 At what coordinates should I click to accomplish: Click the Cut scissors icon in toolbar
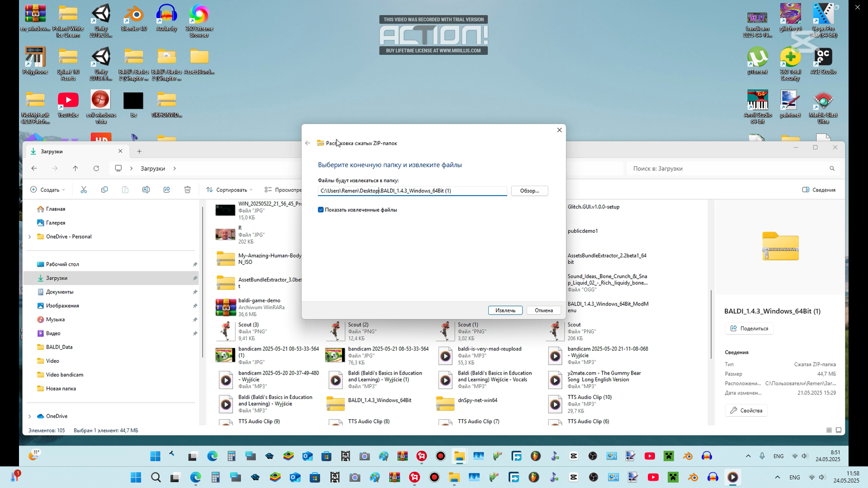click(x=84, y=190)
